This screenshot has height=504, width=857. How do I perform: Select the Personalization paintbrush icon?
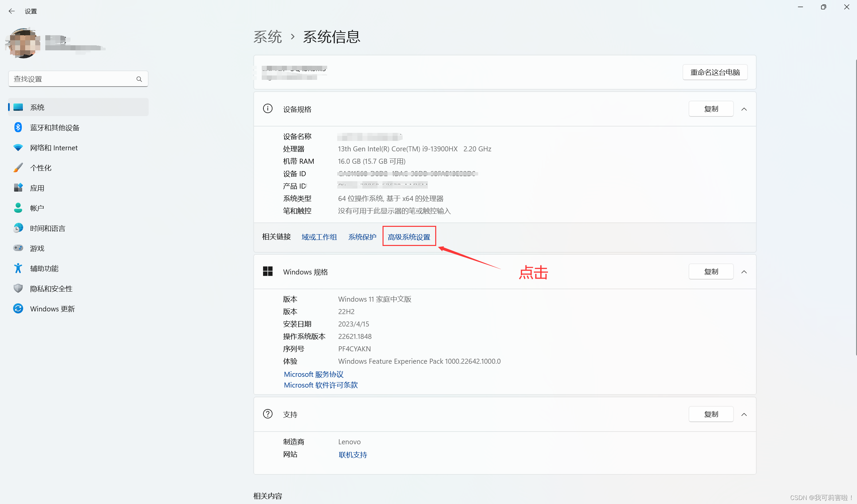18,168
